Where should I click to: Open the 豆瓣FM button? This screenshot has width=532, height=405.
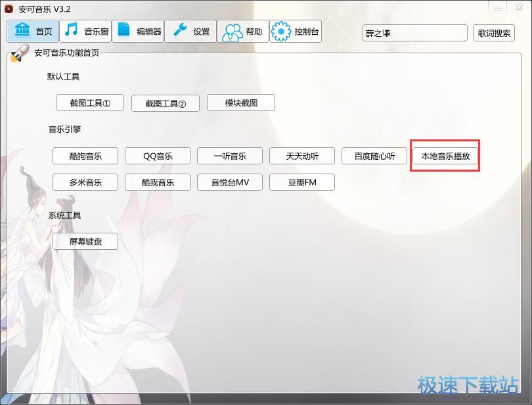(x=302, y=182)
